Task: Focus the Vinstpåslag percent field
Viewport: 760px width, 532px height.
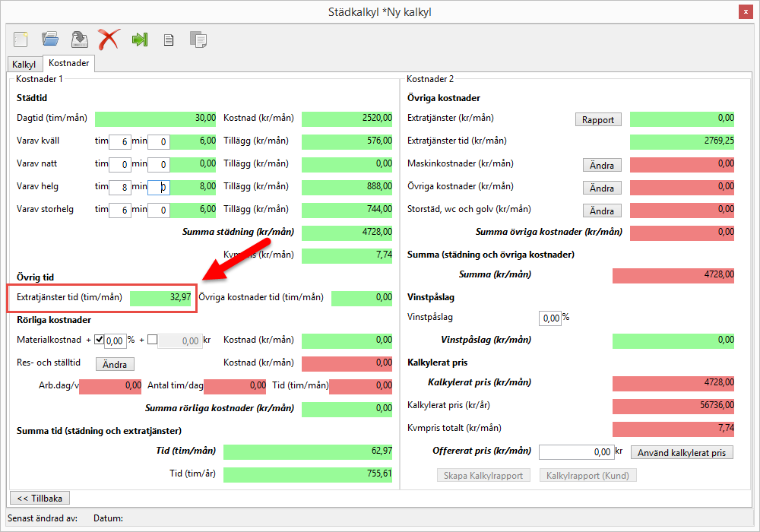Action: [x=549, y=318]
